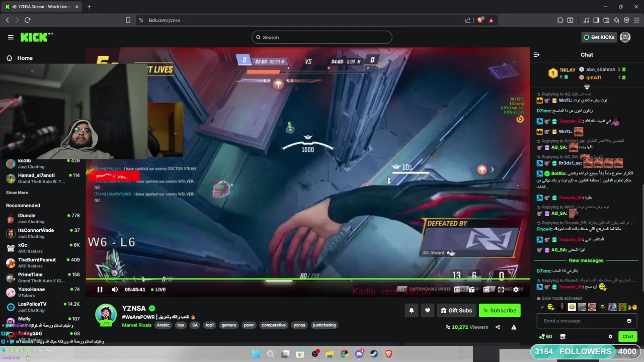Image resolution: width=644 pixels, height=362 pixels.
Task: Open browser extensions puzzle icon
Action: (560, 20)
